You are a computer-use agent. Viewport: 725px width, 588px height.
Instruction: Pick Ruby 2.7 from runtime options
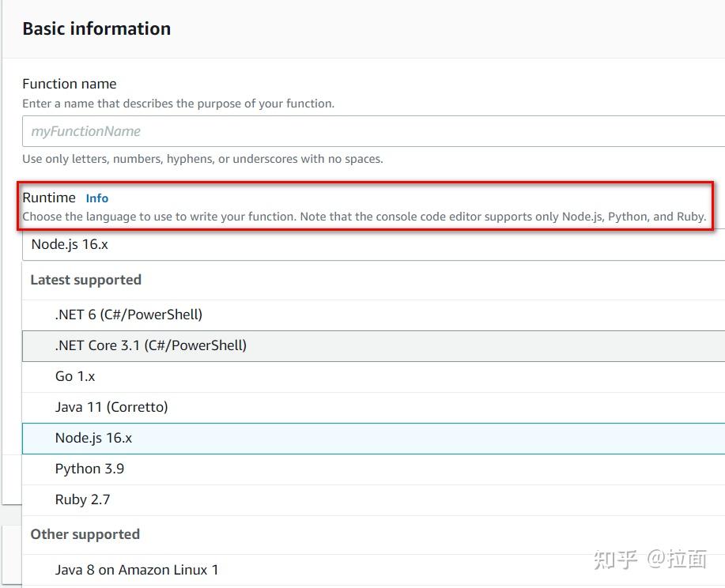(x=82, y=499)
